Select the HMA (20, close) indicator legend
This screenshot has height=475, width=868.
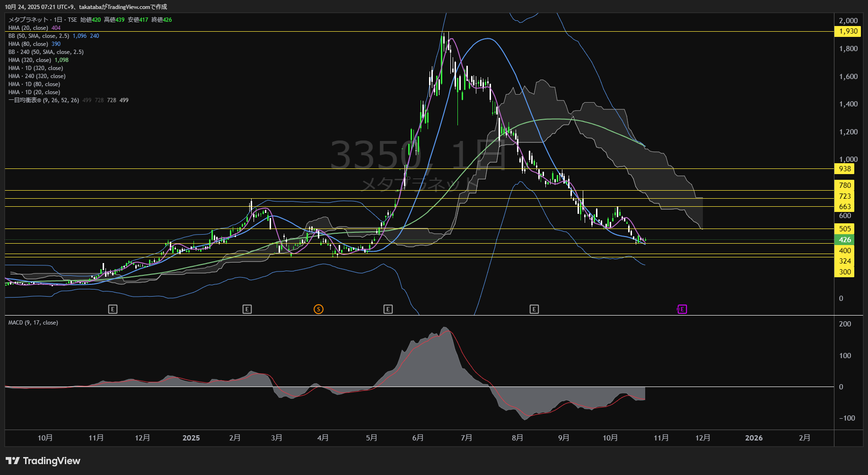(x=28, y=28)
